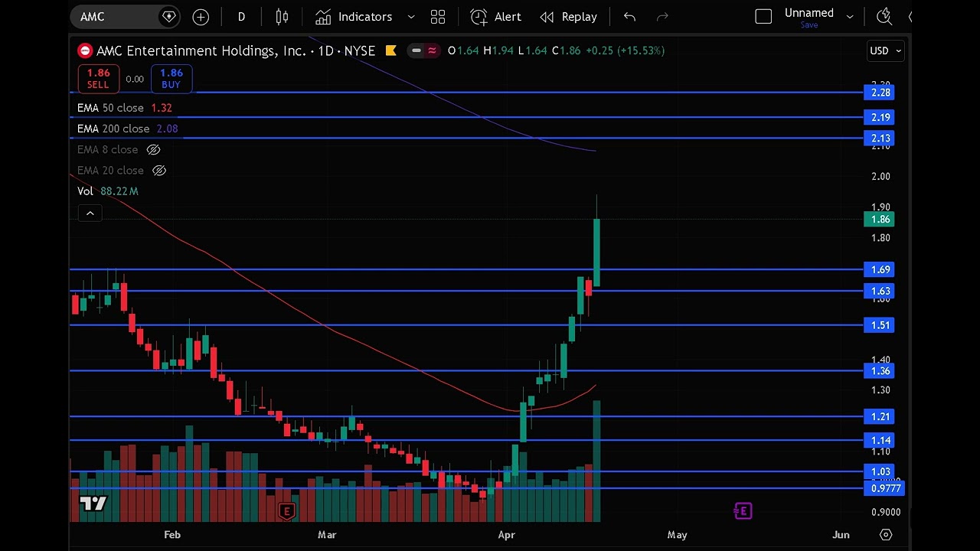Click the yellow flag icon beside NYSE

click(391, 51)
